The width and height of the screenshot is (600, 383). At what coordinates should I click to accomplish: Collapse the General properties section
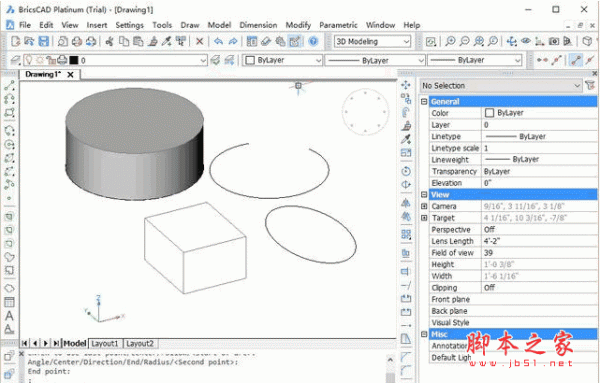[x=424, y=101]
